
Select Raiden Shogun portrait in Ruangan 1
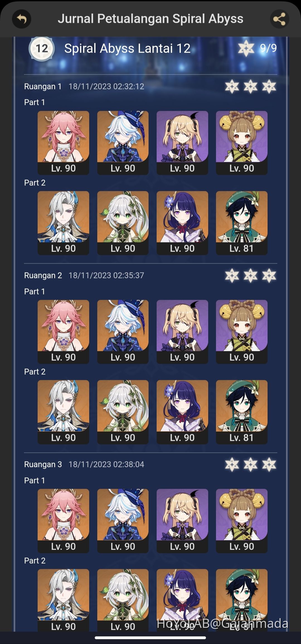[x=182, y=223]
